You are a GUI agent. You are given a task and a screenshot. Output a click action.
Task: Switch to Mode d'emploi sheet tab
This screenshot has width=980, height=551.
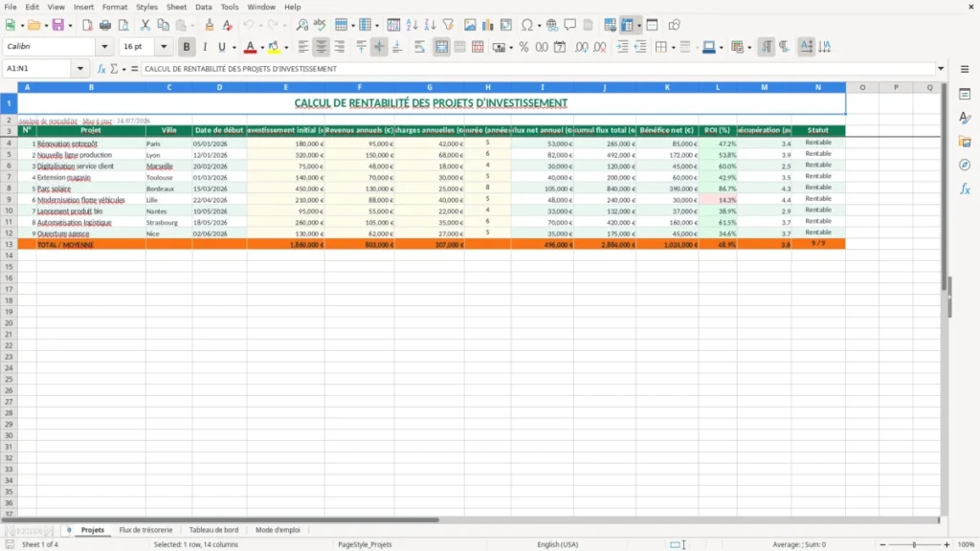278,530
